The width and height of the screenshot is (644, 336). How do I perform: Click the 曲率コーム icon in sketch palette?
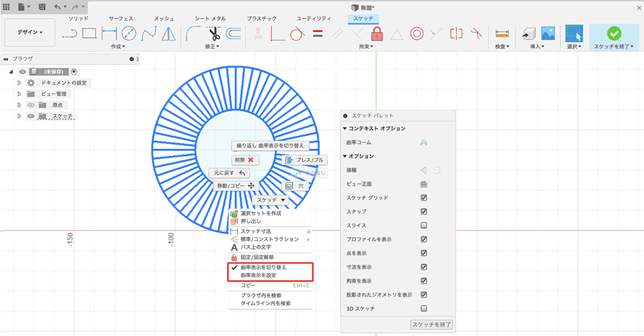423,142
